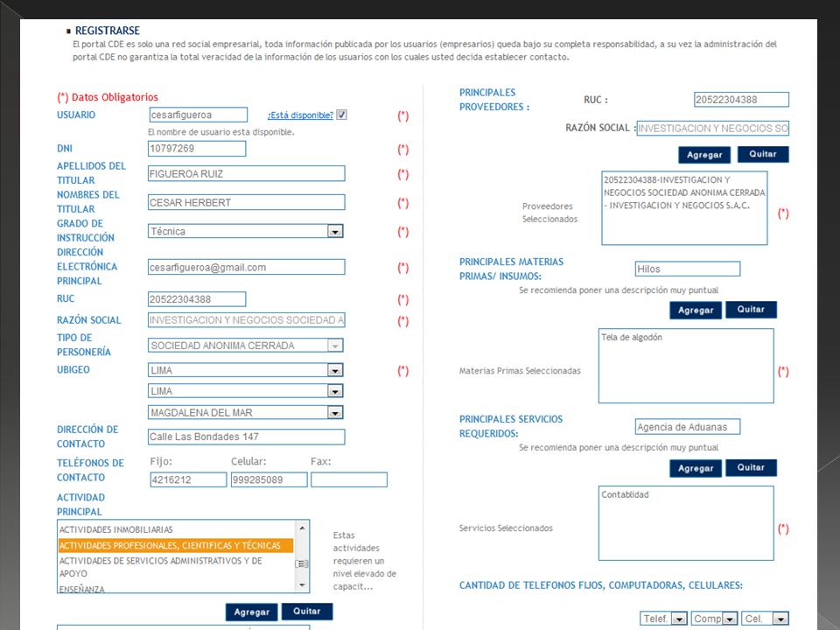Focus the Nombres del Titular field
Viewport: 840px width, 630px height.
click(x=247, y=202)
